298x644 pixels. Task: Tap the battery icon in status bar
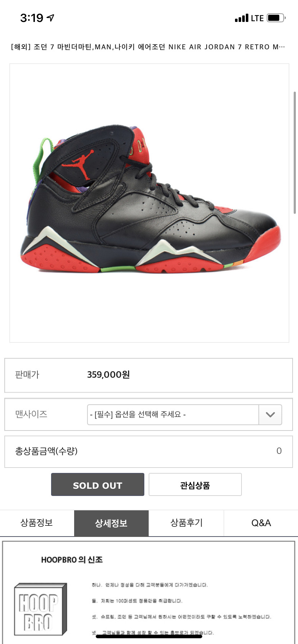(x=276, y=18)
